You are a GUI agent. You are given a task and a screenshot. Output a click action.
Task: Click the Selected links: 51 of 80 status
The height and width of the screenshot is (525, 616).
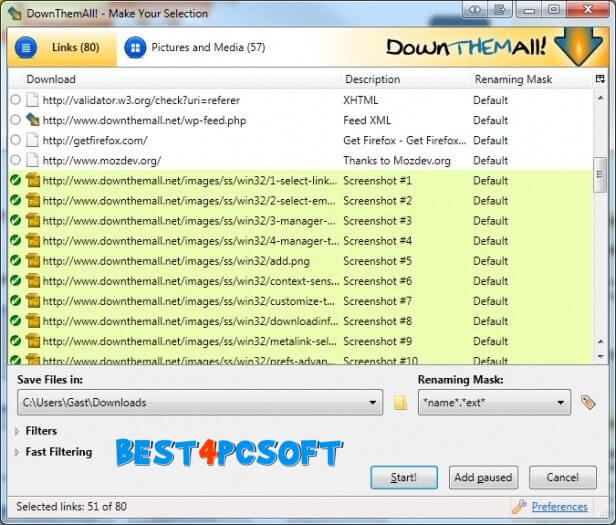[x=72, y=507]
